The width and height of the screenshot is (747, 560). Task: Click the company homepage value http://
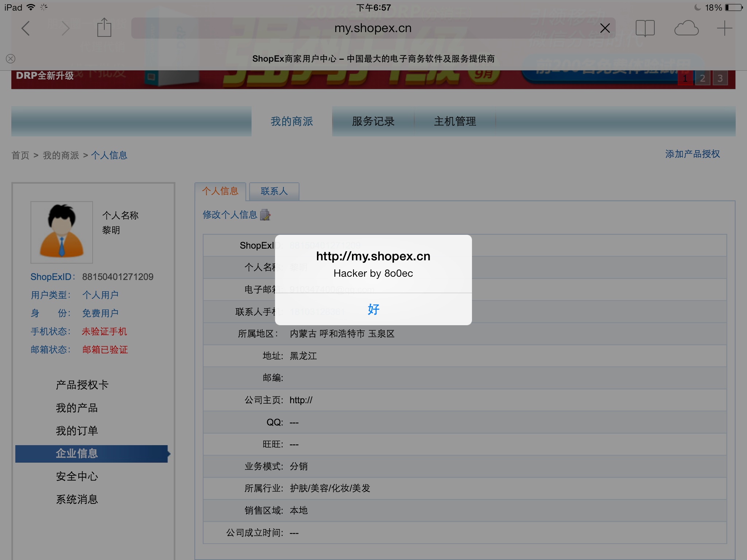pyautogui.click(x=301, y=400)
